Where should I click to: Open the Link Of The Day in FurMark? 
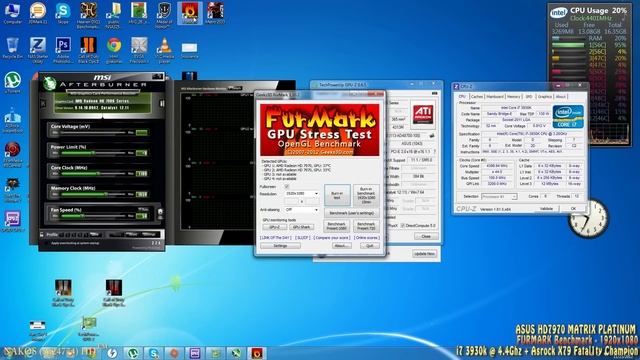point(276,238)
